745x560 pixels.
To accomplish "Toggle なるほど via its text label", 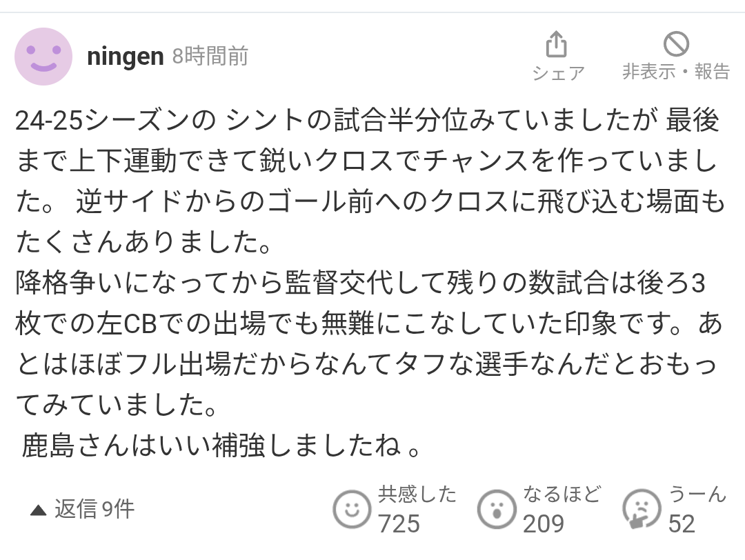I will (563, 494).
